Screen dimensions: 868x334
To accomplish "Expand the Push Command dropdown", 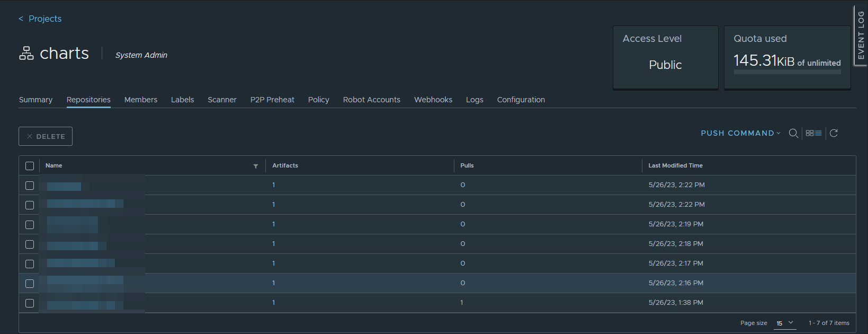I will tap(740, 133).
